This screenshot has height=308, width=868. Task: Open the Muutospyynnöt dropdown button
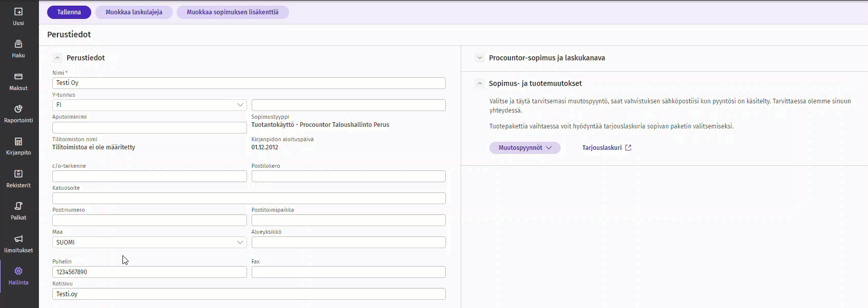tap(525, 148)
